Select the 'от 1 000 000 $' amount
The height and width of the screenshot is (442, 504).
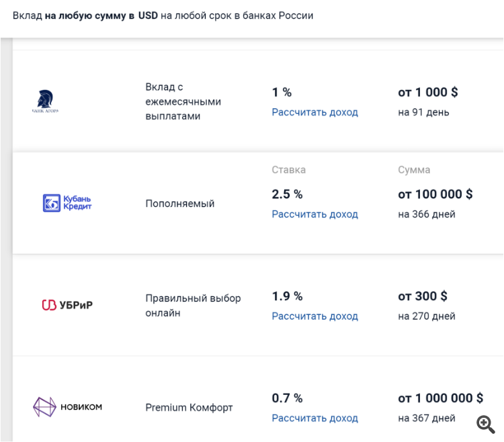(x=440, y=398)
